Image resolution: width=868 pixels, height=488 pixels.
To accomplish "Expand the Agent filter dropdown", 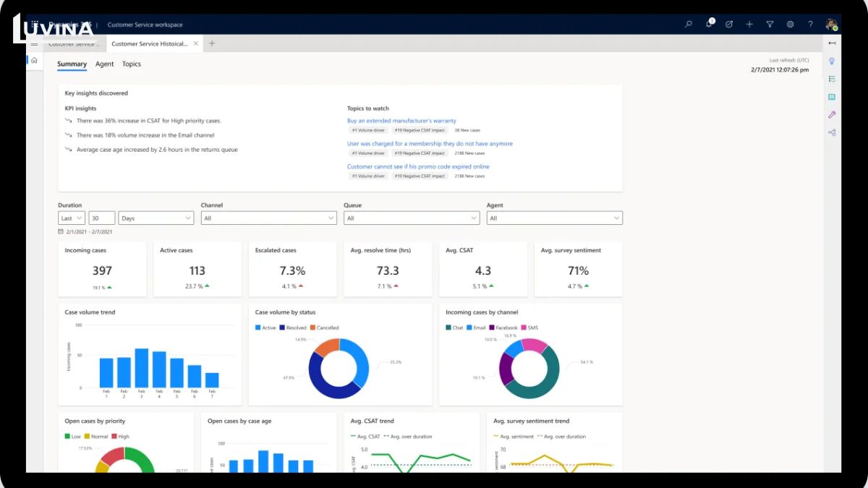I will pos(554,218).
